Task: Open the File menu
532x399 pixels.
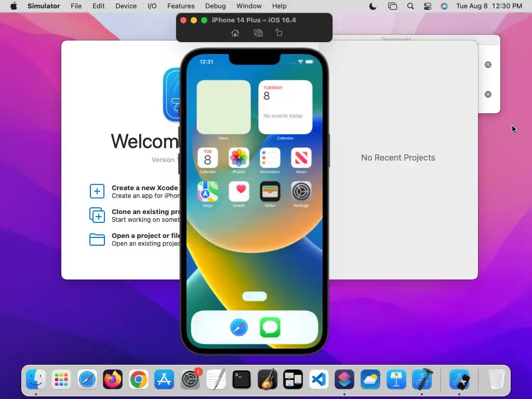Action: click(x=76, y=6)
